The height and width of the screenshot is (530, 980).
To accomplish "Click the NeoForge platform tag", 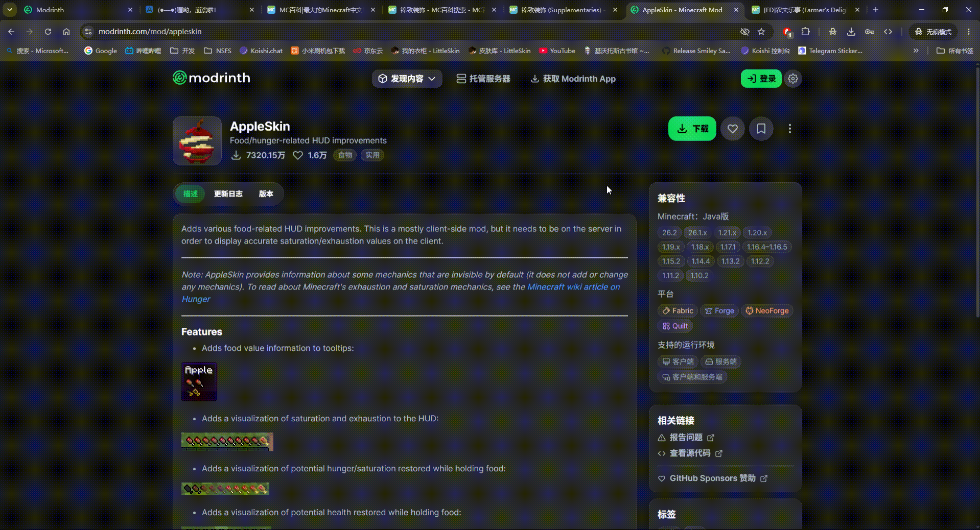I will point(767,310).
